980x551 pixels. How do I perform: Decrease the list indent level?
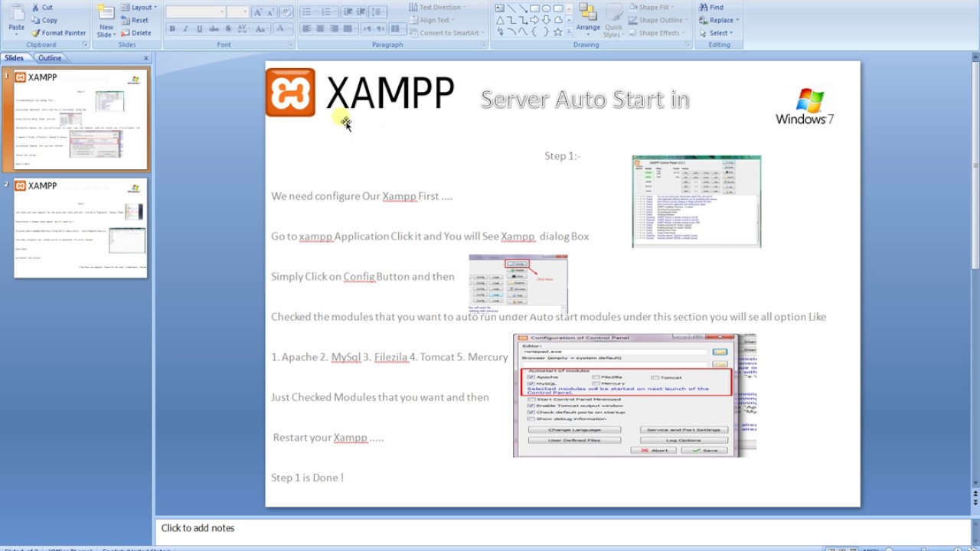coord(348,12)
